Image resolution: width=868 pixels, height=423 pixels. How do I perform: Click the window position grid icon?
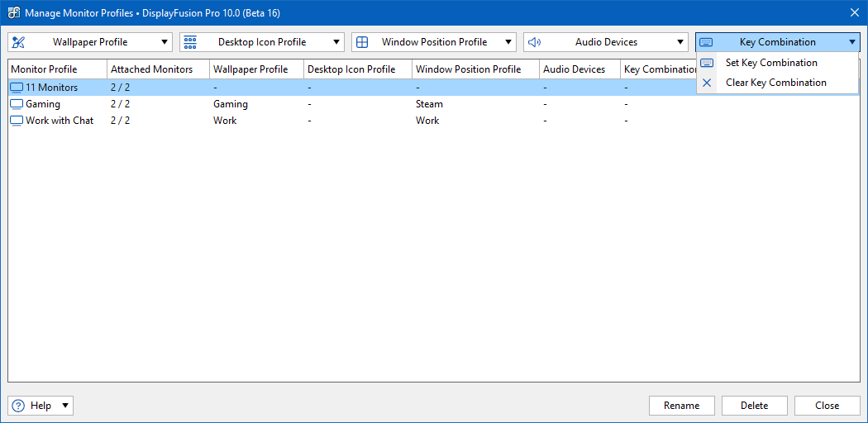[x=362, y=42]
